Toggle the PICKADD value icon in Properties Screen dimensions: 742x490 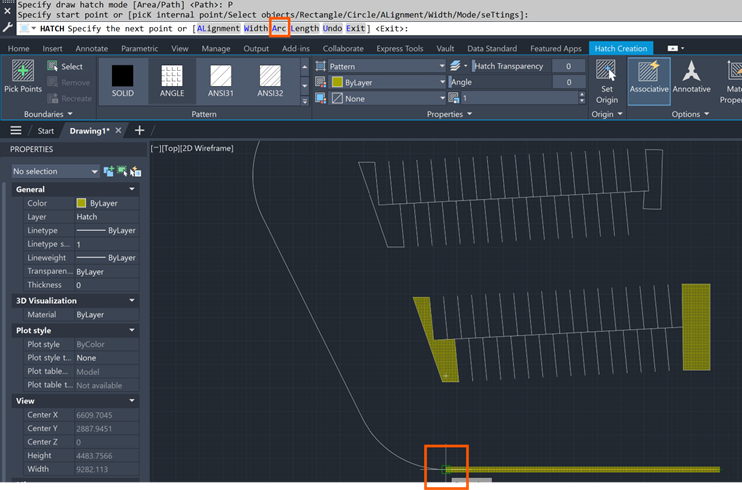(109, 171)
